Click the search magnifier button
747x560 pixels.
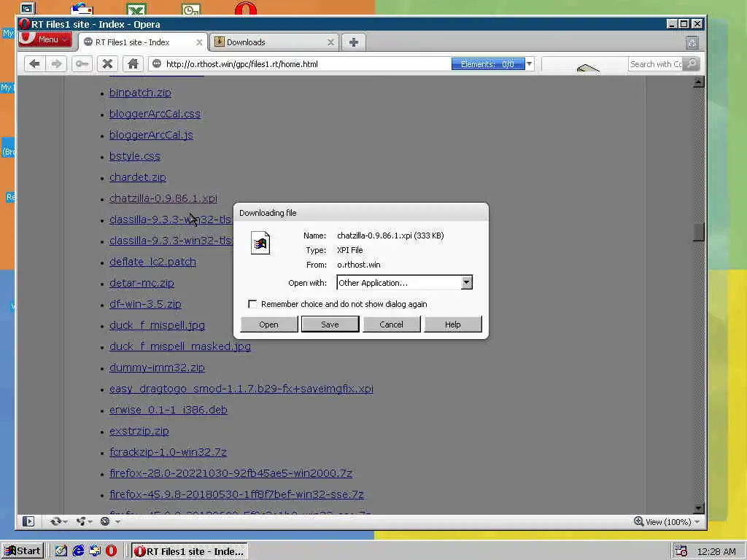pyautogui.click(x=692, y=64)
